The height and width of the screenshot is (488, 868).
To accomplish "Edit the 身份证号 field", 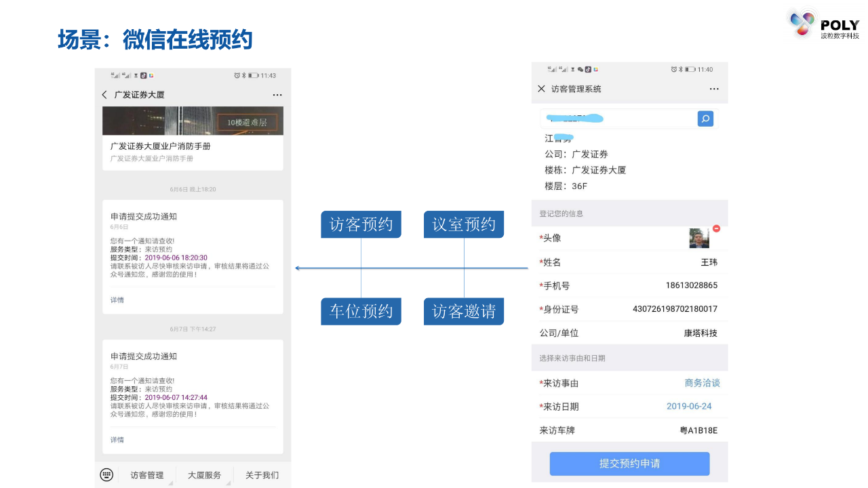I will (675, 309).
